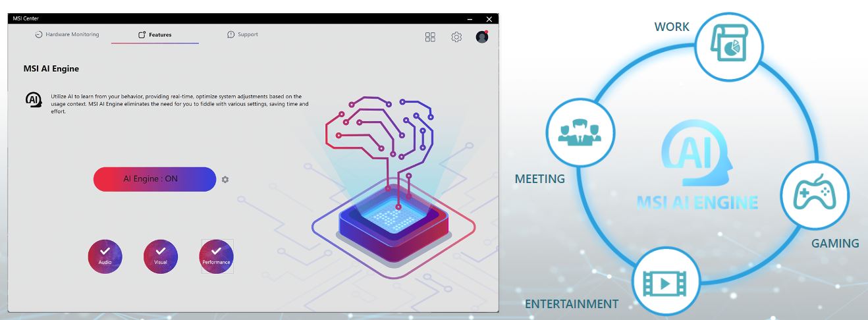Minimize the MSI Center window
Image resolution: width=868 pixels, height=320 pixels.
coord(470,19)
